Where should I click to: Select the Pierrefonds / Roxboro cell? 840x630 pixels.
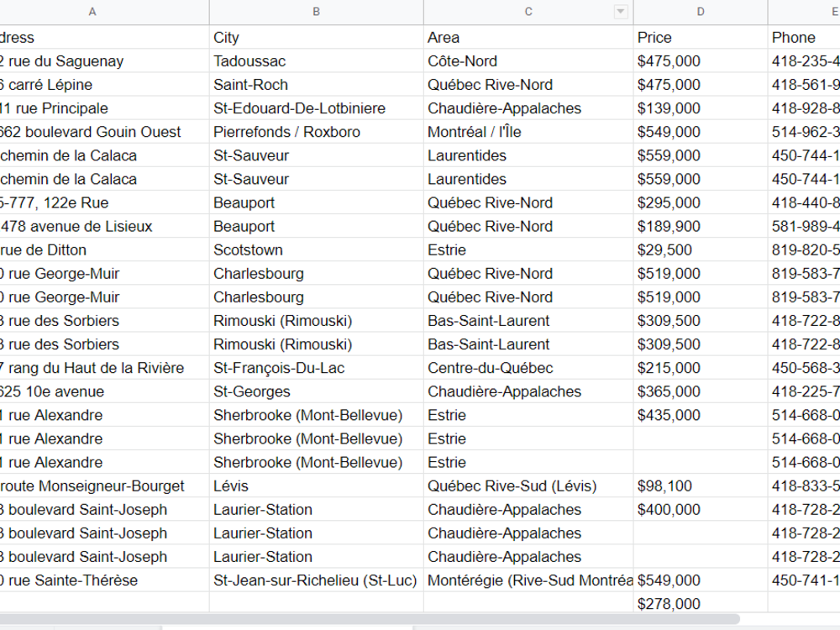pos(316,132)
